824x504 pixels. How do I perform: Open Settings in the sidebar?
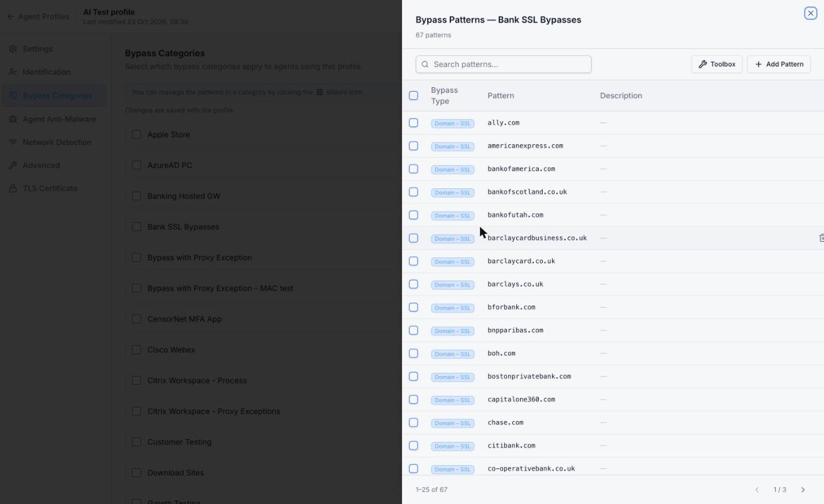tap(38, 49)
